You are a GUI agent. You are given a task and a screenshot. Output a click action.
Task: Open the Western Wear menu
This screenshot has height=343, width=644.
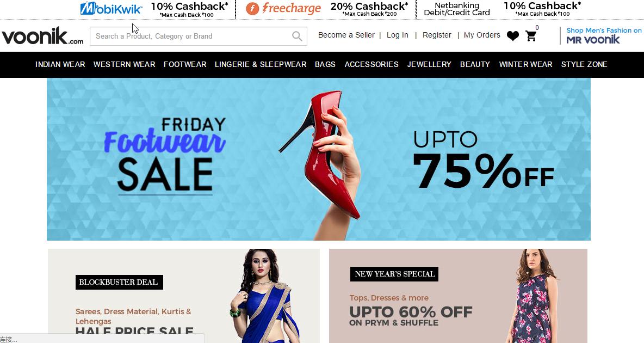[x=124, y=65]
